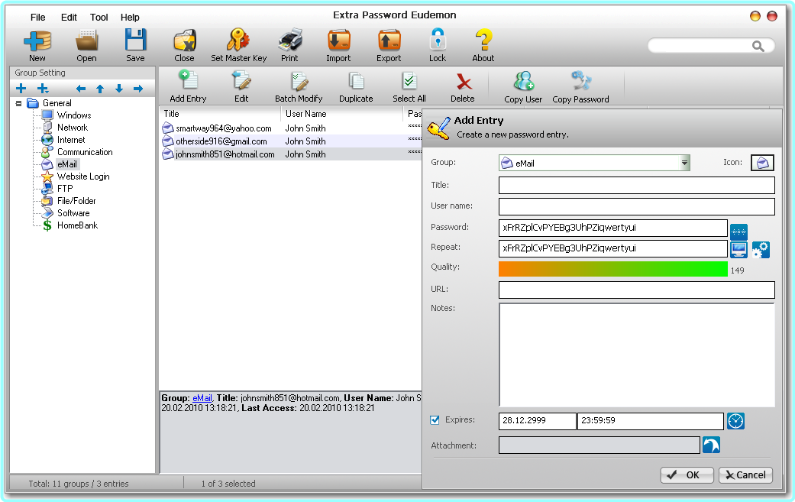Change entry icon via Icon button
Viewport: 795px width, 502px height.
762,163
